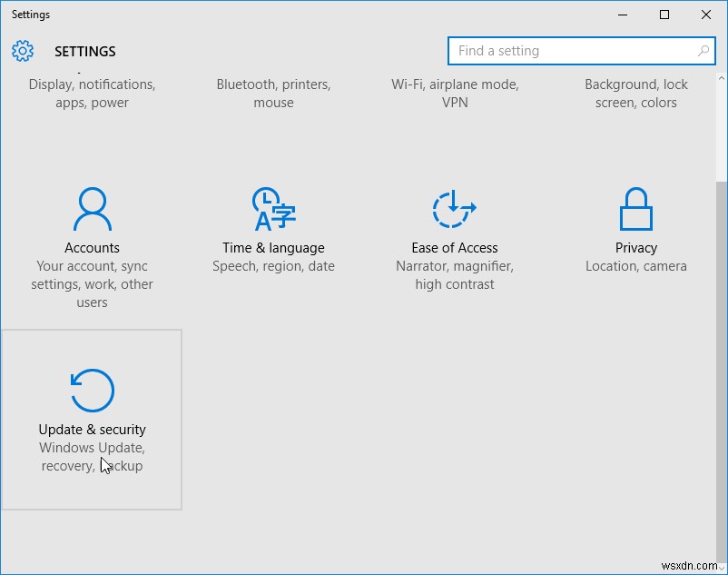Open Display, notifications, apps, power settings

(91, 93)
